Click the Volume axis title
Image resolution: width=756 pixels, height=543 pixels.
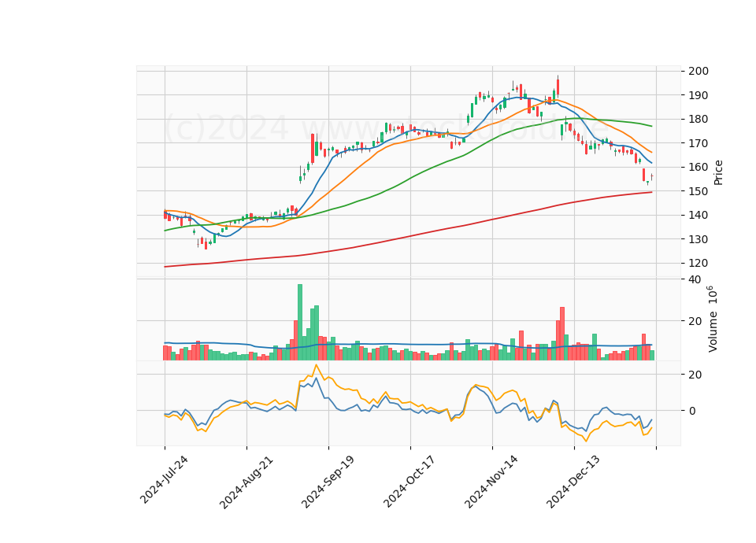click(x=713, y=319)
